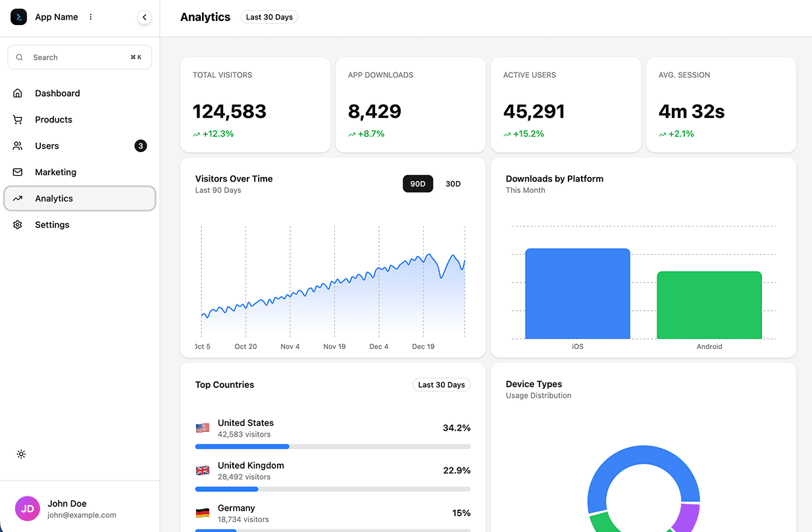Open Settings via the gear icon
The width and height of the screenshot is (812, 532).
[17, 225]
